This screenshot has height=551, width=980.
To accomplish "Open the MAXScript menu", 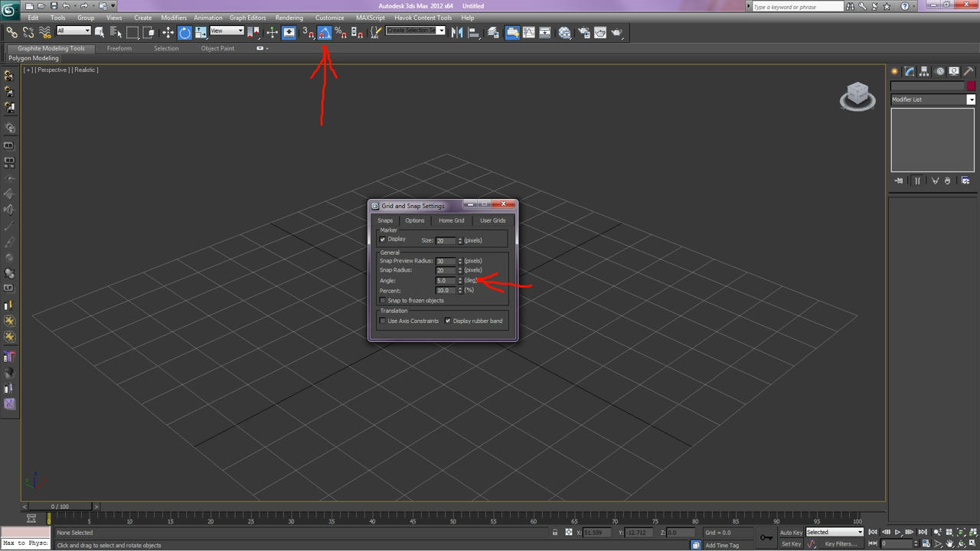I will (371, 18).
